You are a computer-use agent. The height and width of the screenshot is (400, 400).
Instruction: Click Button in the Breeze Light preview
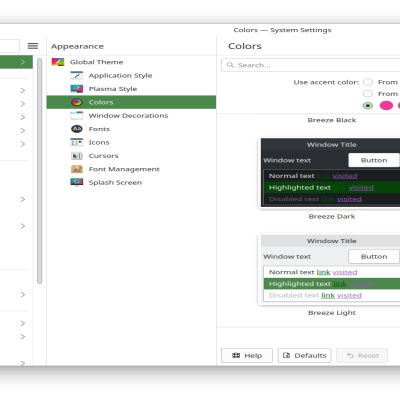coord(374,257)
